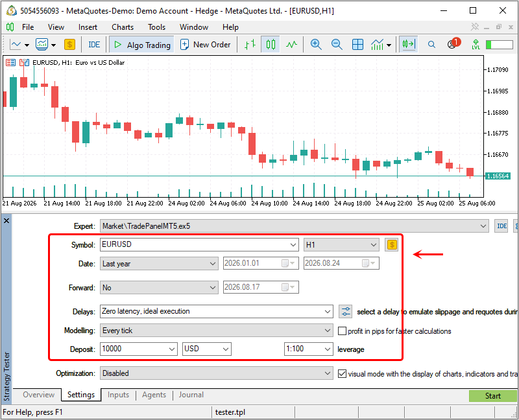Screen dimensions: 519x420
Task: Click the green Start button
Action: click(x=492, y=396)
